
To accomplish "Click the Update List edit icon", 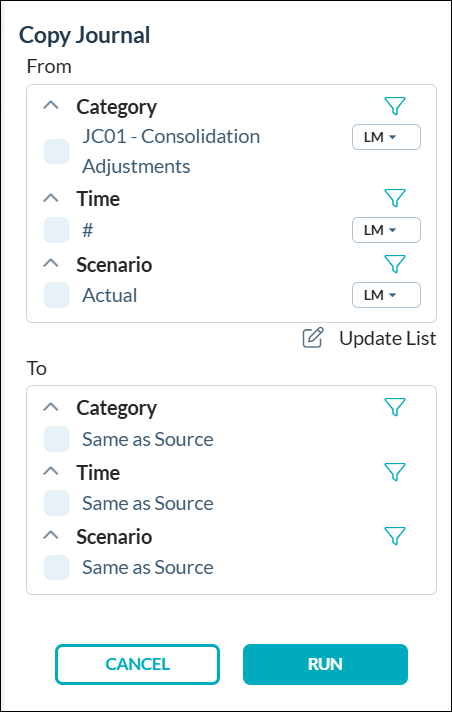I will pyautogui.click(x=313, y=338).
